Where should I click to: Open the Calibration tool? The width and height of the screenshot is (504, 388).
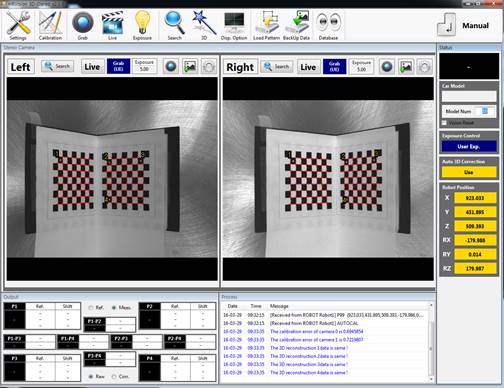point(50,25)
